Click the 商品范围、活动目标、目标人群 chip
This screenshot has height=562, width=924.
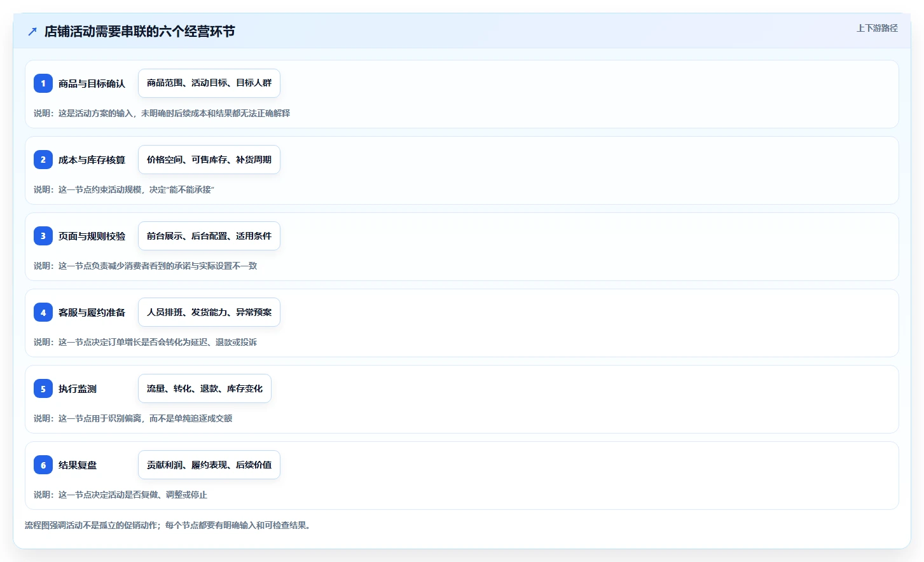tap(209, 83)
